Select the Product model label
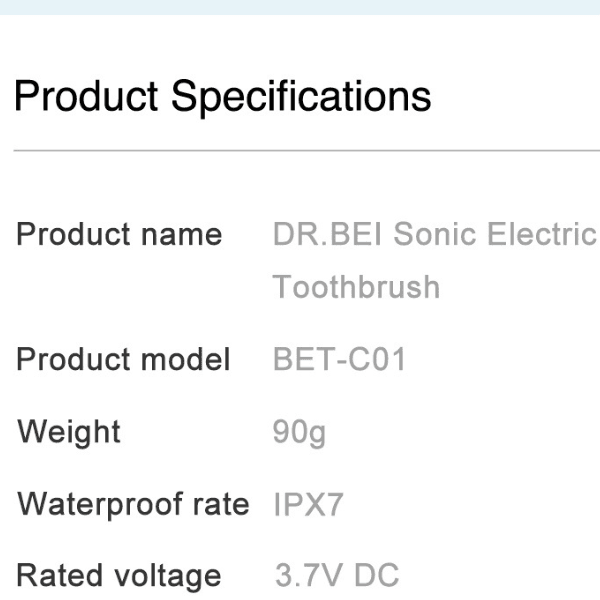 (123, 359)
